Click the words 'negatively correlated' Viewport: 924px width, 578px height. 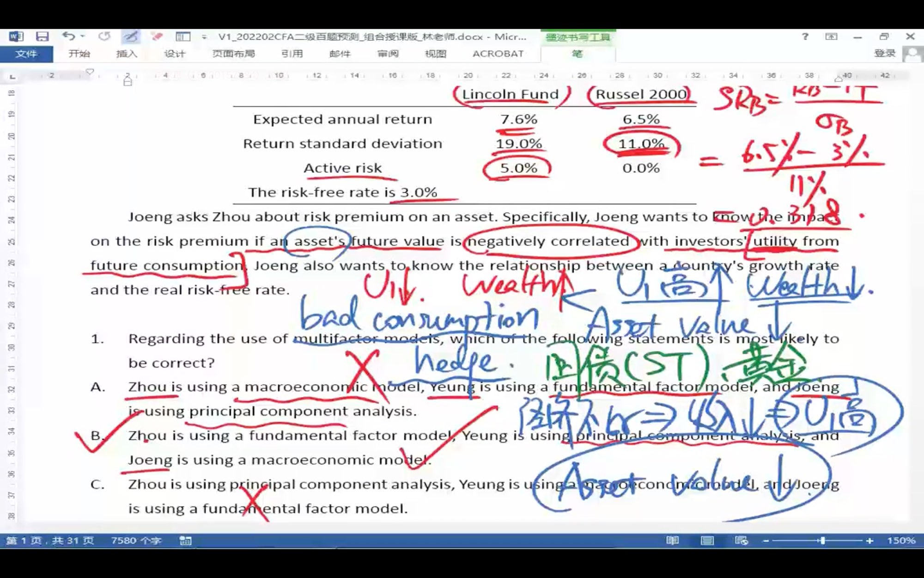click(548, 241)
